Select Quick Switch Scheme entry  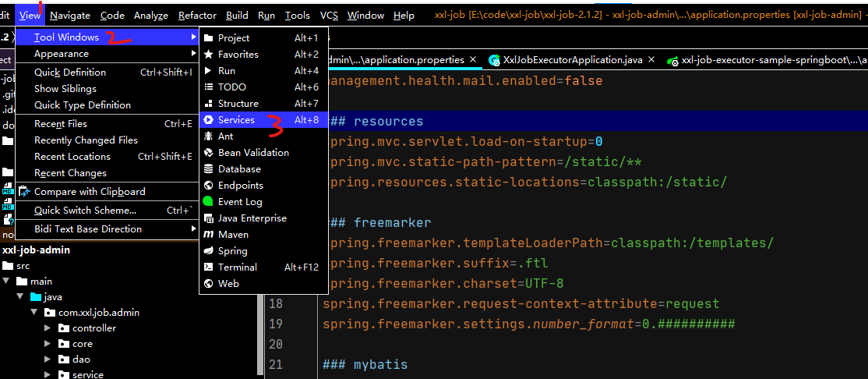pyautogui.click(x=107, y=211)
